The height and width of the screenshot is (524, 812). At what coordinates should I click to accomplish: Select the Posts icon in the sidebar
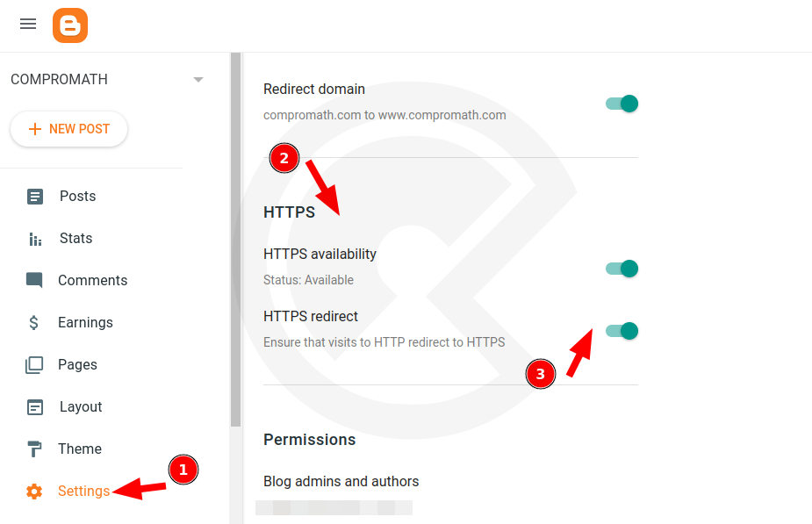pyautogui.click(x=34, y=196)
